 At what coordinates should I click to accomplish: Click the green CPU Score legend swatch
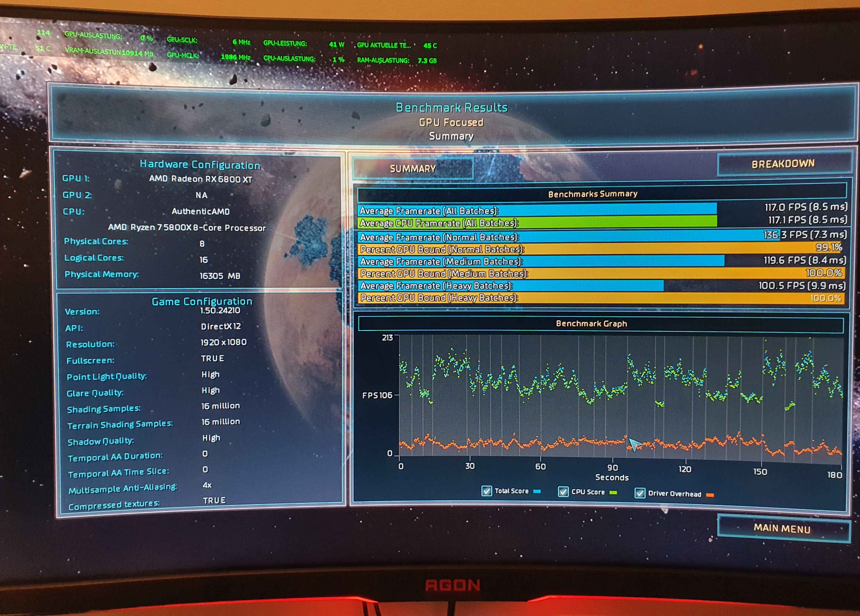click(613, 492)
